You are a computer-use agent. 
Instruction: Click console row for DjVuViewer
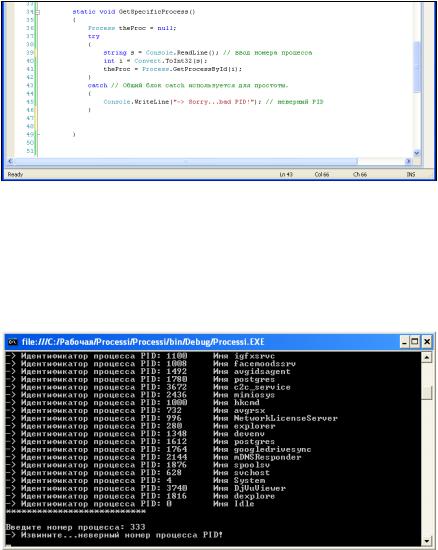pos(146,488)
